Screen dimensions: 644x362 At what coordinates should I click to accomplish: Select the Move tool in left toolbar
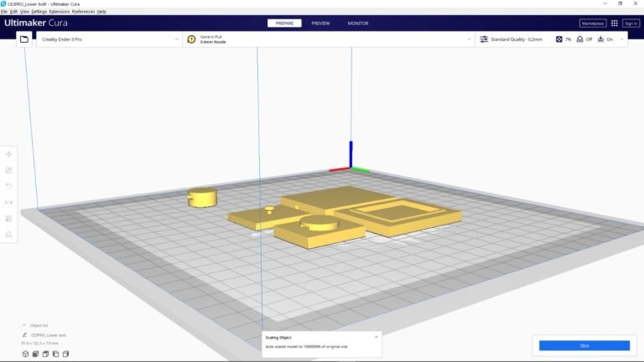(x=8, y=154)
